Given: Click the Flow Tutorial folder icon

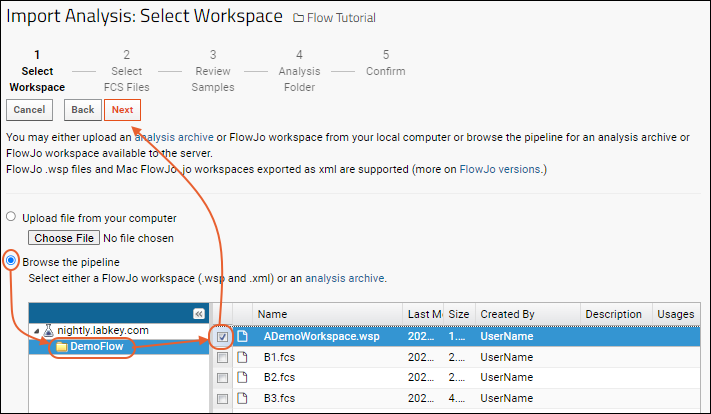Looking at the screenshot, I should [x=300, y=18].
